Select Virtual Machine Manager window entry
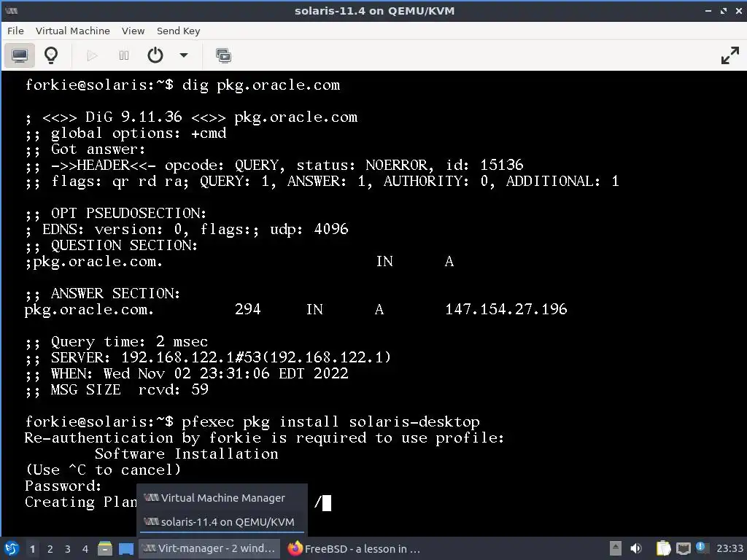747x560 pixels. (x=222, y=497)
